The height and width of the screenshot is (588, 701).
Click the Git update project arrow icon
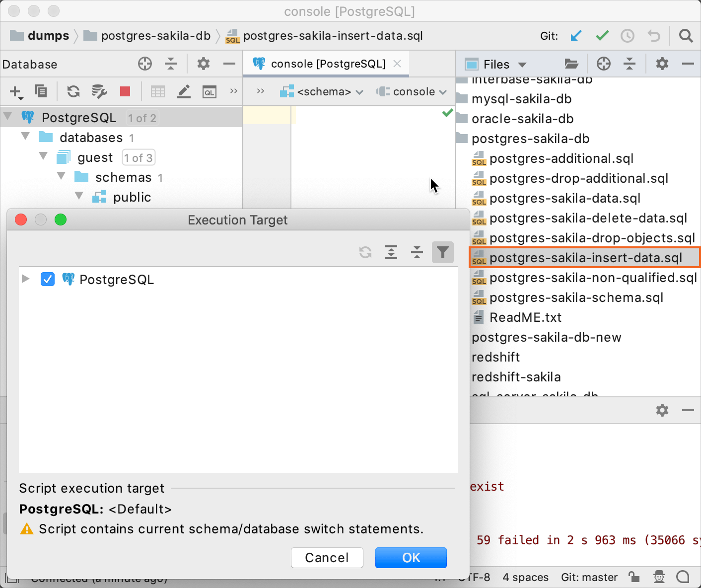pyautogui.click(x=576, y=36)
